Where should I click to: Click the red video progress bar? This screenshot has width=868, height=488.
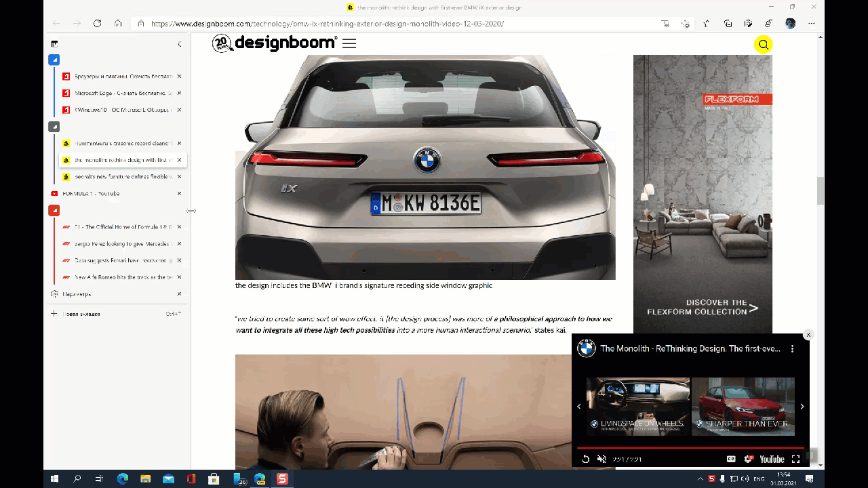pyautogui.click(x=690, y=448)
